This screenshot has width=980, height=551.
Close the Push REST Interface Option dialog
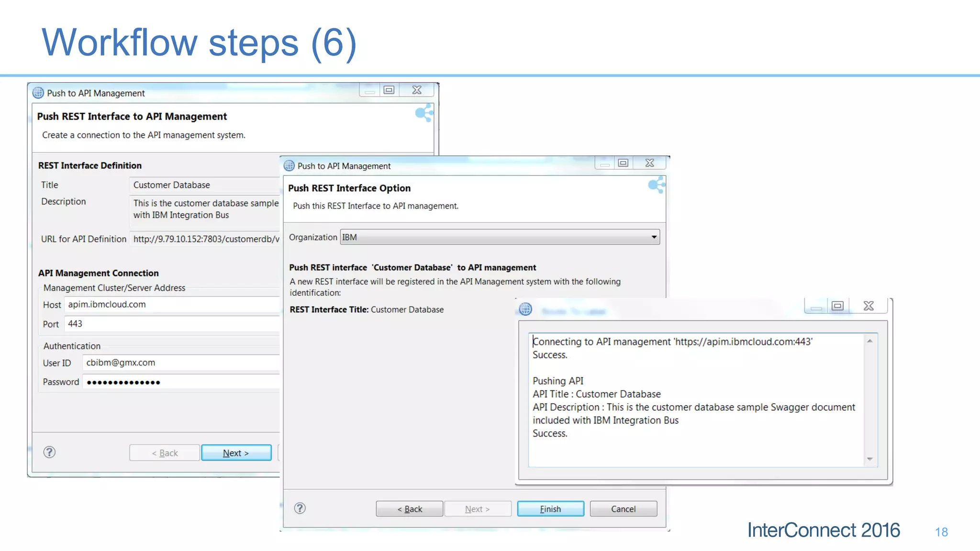click(649, 163)
